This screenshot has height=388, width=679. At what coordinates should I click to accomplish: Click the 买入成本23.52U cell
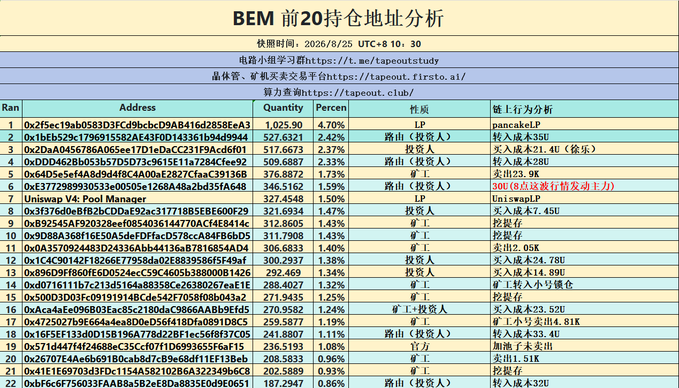tap(585, 310)
